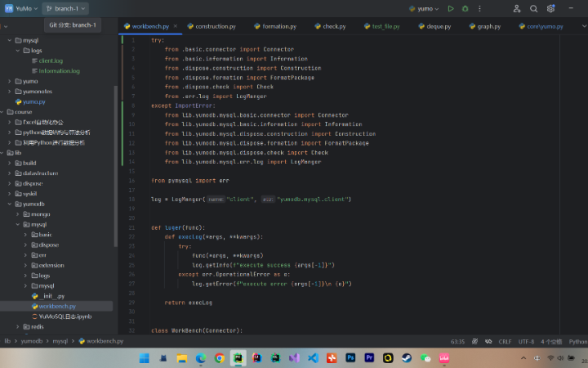The image size is (588, 368).
Task: Click the status bar icon right of 63:35
Action: click(x=474, y=341)
